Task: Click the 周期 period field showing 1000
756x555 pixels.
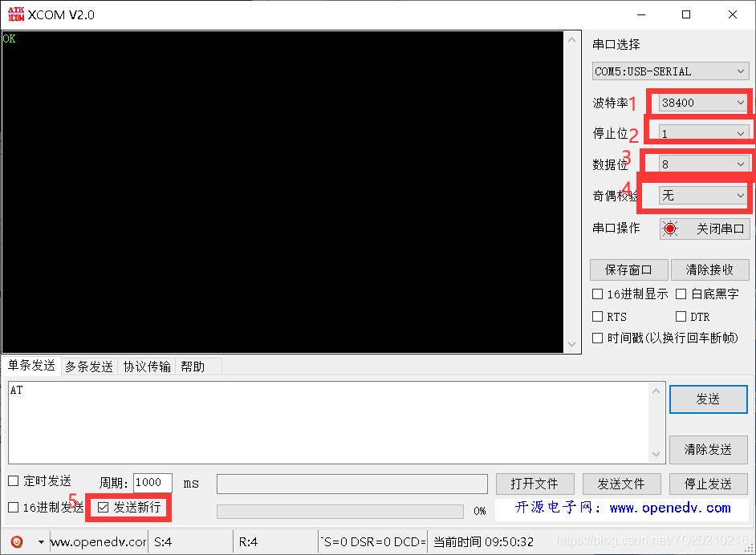Action: (x=152, y=483)
